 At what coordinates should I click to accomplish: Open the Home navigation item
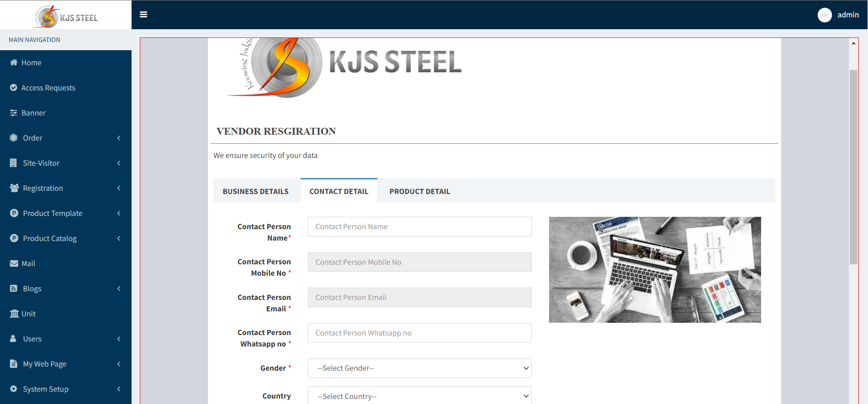66,63
